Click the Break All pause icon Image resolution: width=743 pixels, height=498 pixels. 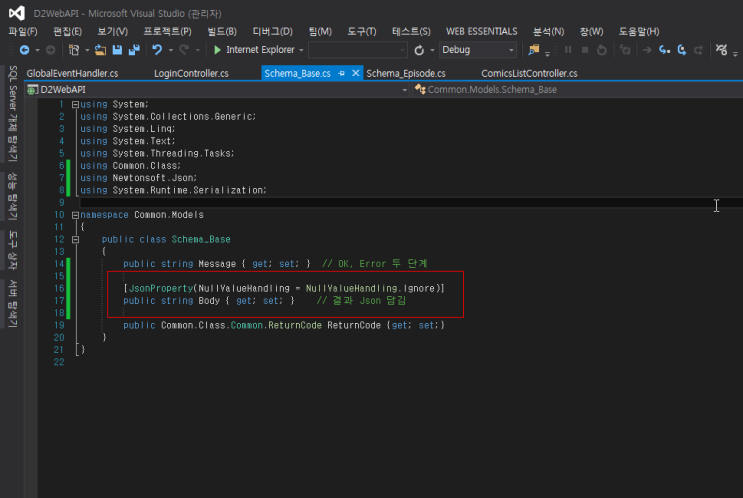tap(568, 50)
